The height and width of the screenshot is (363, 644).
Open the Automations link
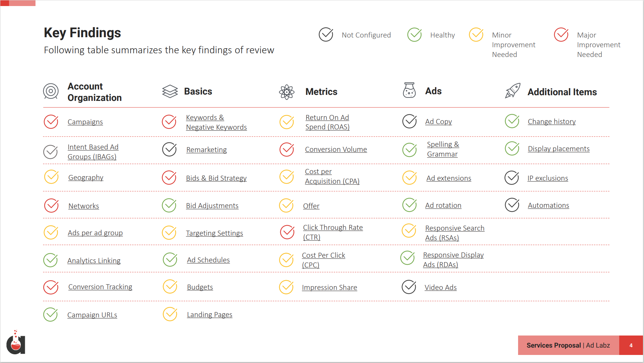pyautogui.click(x=548, y=205)
